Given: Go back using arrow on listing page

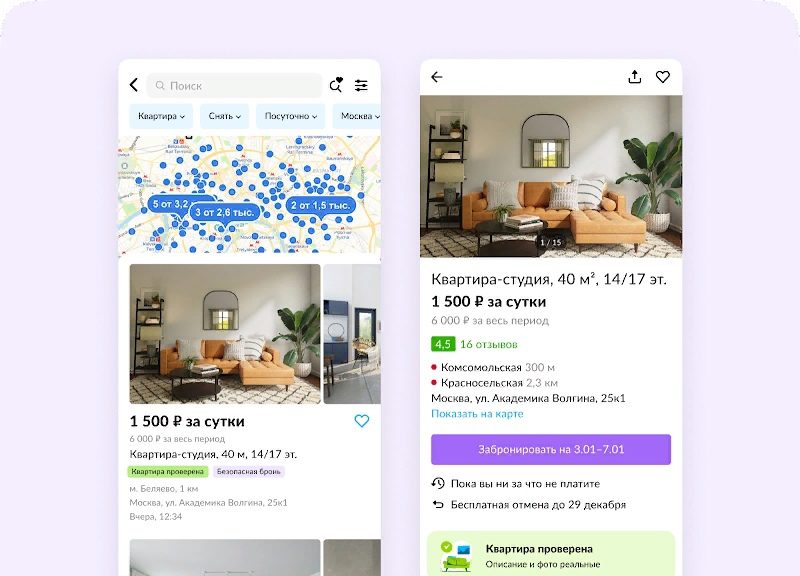Looking at the screenshot, I should click(437, 77).
